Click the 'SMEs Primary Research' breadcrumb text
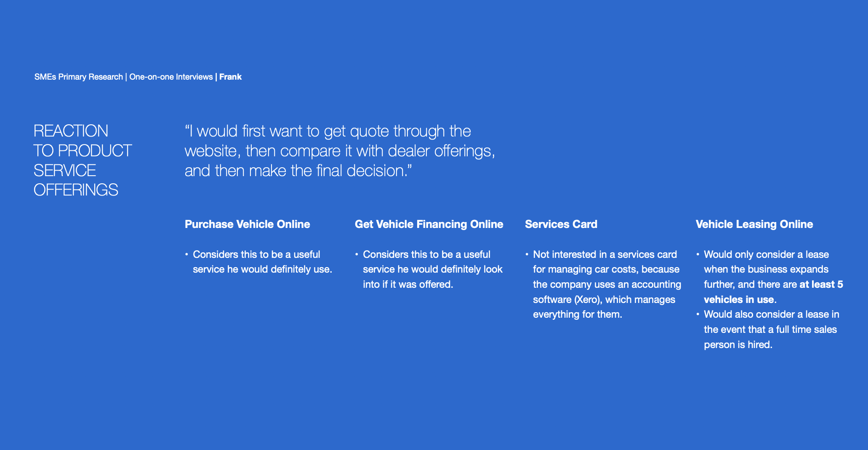 click(x=79, y=77)
